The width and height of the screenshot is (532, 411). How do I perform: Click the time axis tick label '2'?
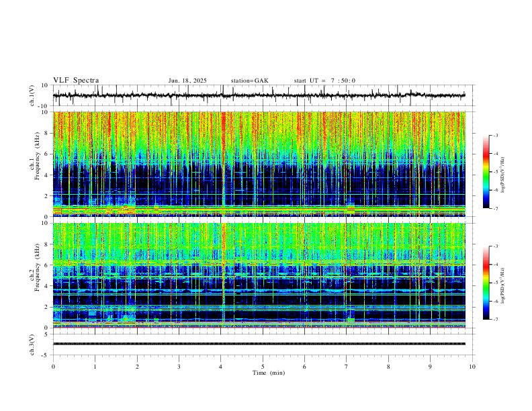pyautogui.click(x=137, y=367)
